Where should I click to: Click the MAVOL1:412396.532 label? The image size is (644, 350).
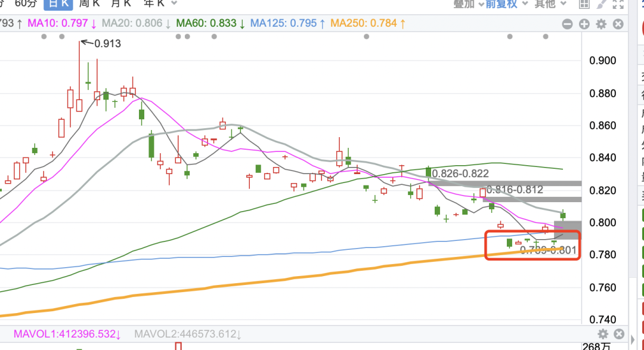pyautogui.click(x=67, y=334)
